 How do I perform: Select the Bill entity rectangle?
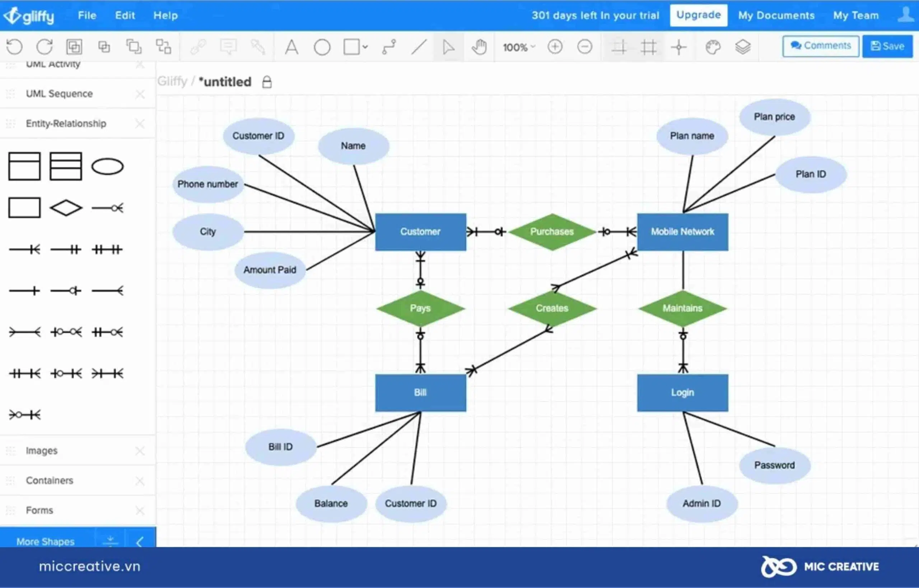click(420, 392)
